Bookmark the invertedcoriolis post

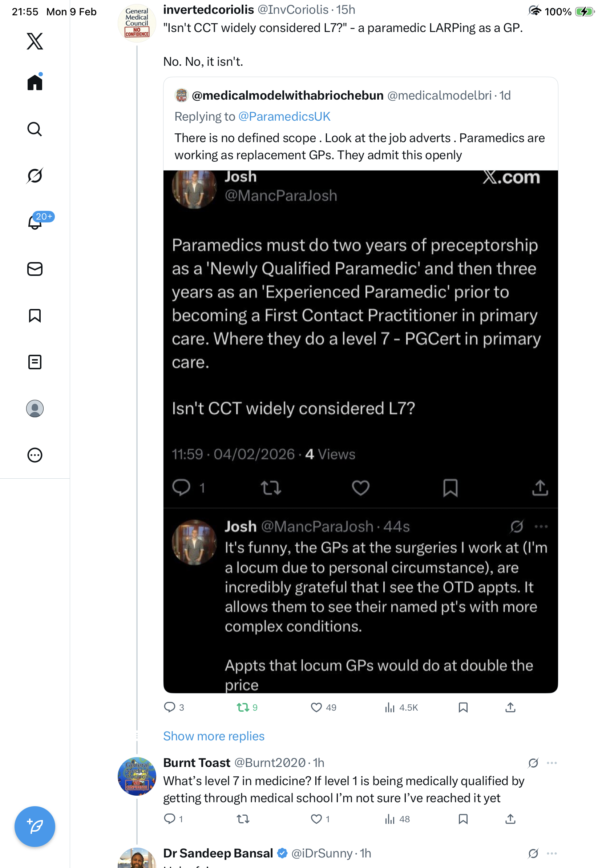[463, 707]
